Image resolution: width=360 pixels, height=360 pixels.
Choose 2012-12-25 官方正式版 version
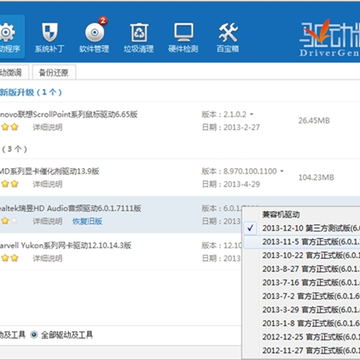pos(302,337)
